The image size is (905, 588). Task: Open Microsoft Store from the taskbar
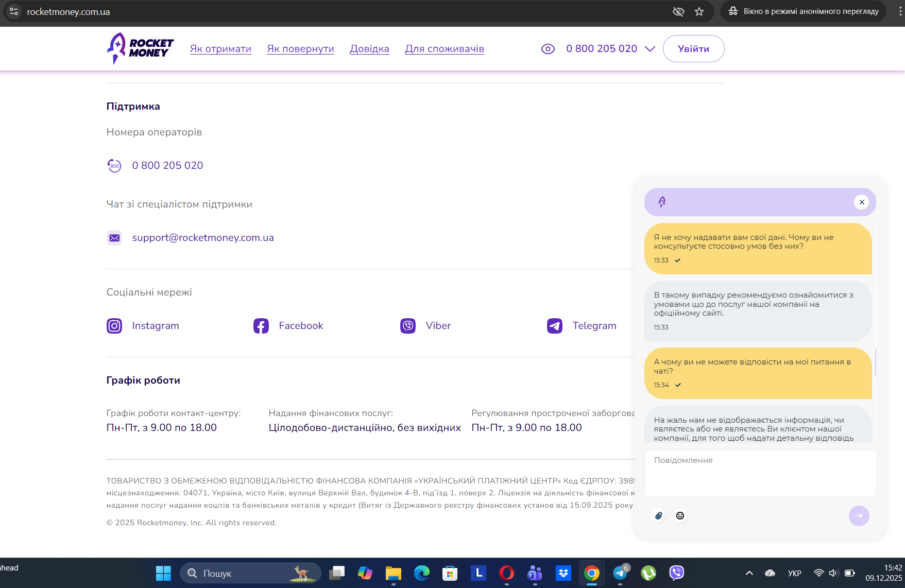click(450, 573)
